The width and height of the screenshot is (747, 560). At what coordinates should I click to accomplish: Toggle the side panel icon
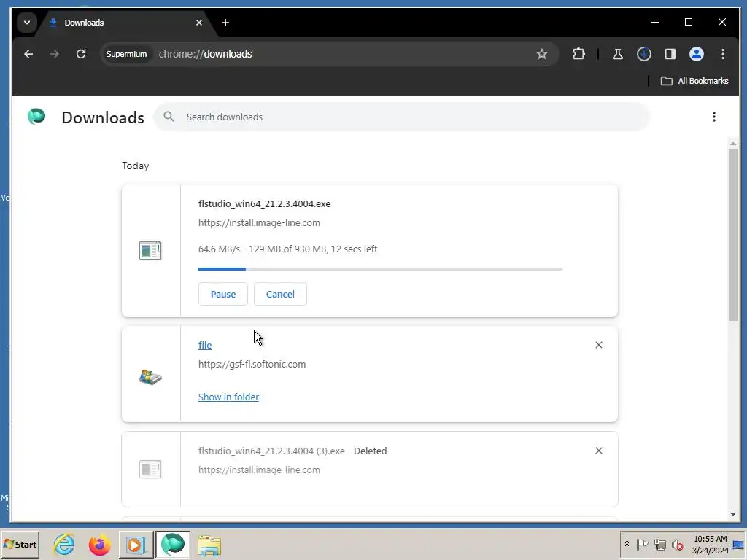pyautogui.click(x=670, y=54)
